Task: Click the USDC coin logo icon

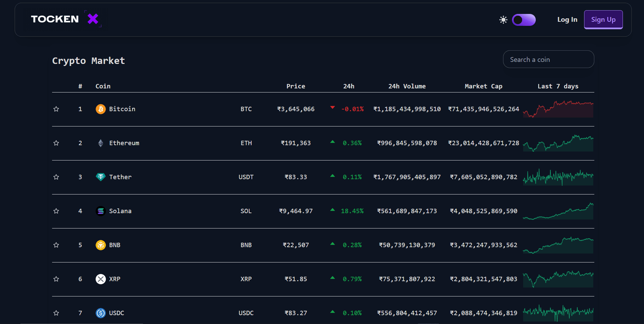Action: [x=100, y=313]
